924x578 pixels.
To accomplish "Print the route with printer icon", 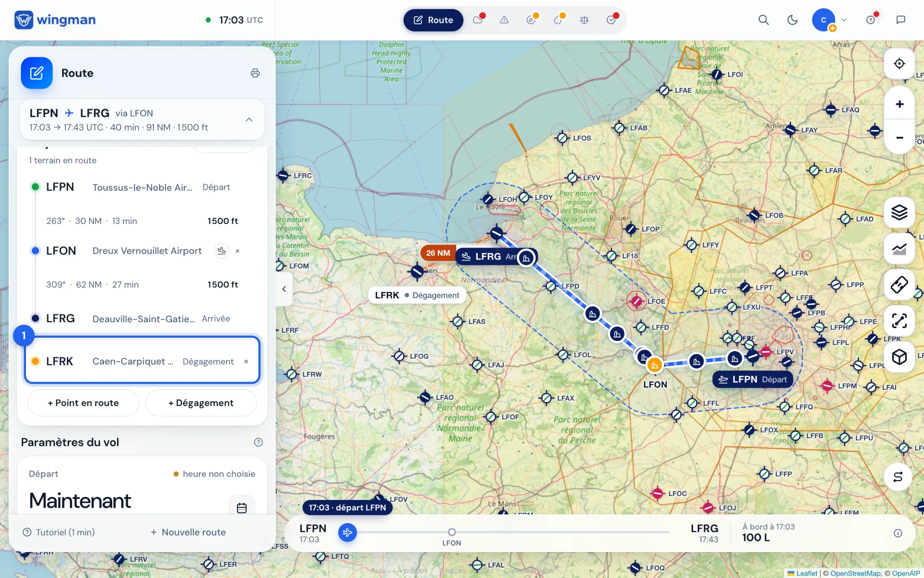I will 255,73.
